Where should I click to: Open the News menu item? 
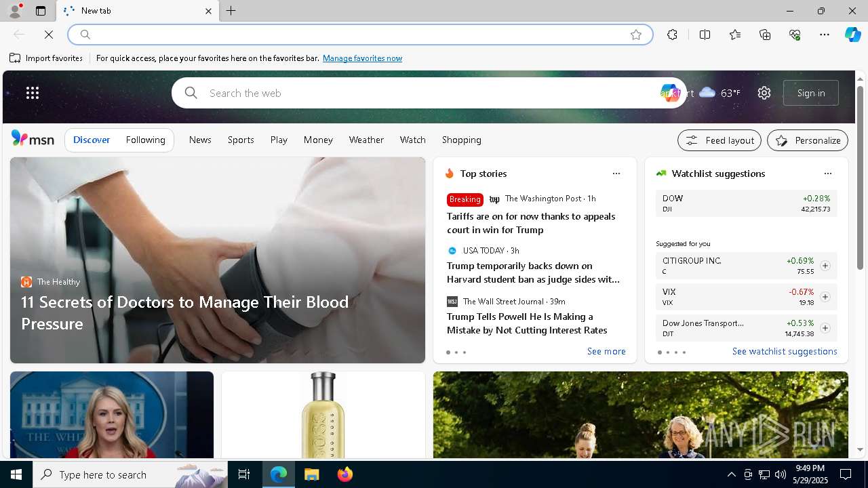[200, 140]
